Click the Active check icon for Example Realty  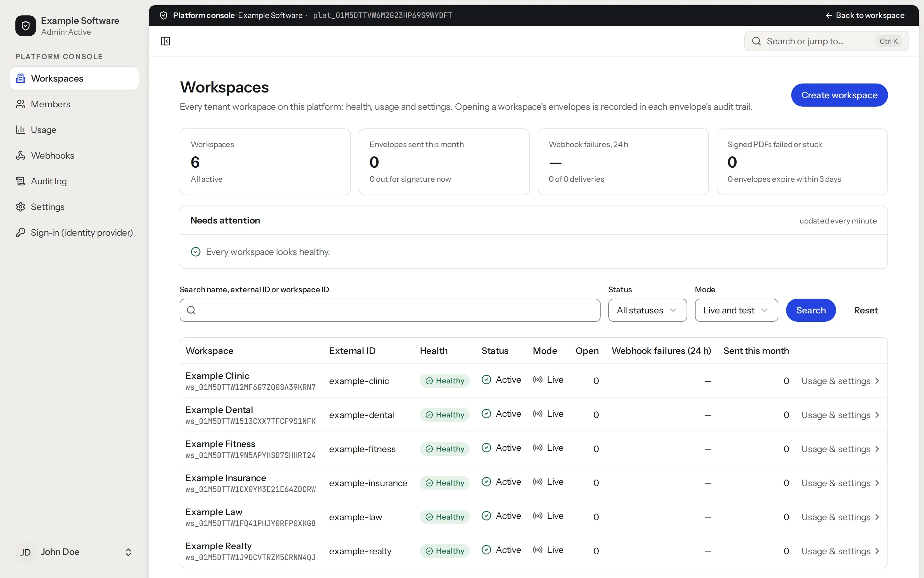(x=486, y=550)
